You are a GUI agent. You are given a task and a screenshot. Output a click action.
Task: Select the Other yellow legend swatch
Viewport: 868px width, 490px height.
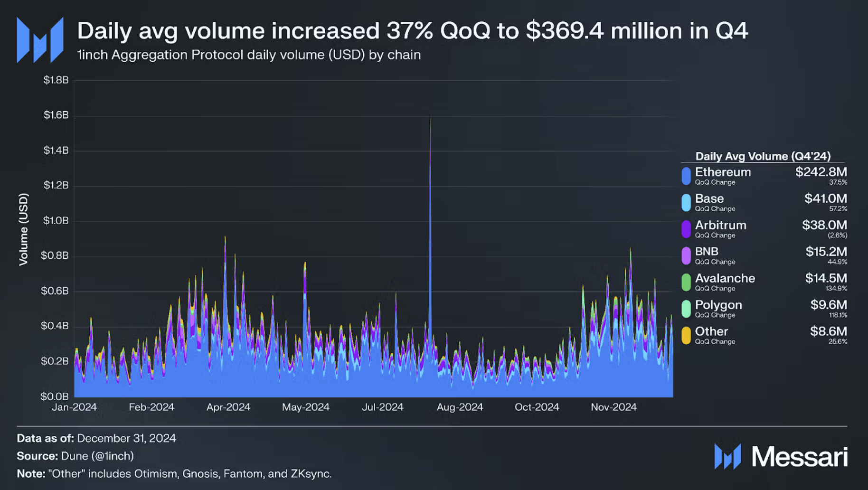686,336
